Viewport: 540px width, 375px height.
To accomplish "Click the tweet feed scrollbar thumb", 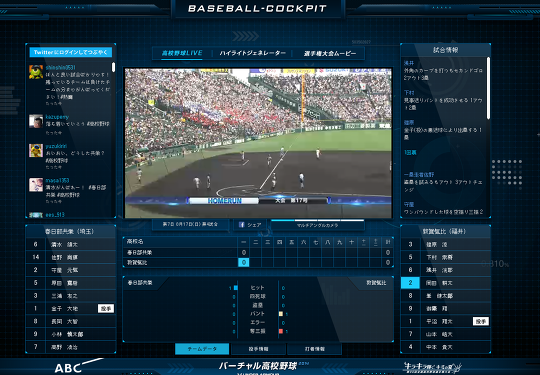I will (x=114, y=67).
